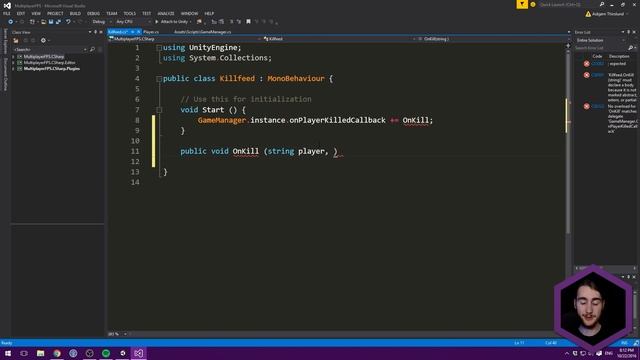Open the WINDOW menu
This screenshot has height=360, width=640.
189,13
